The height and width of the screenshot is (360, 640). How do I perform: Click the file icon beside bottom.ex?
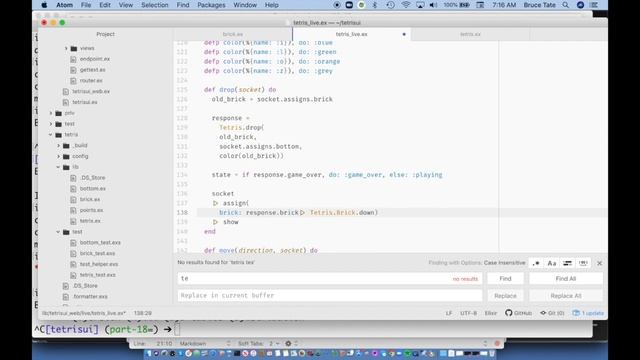click(73, 189)
